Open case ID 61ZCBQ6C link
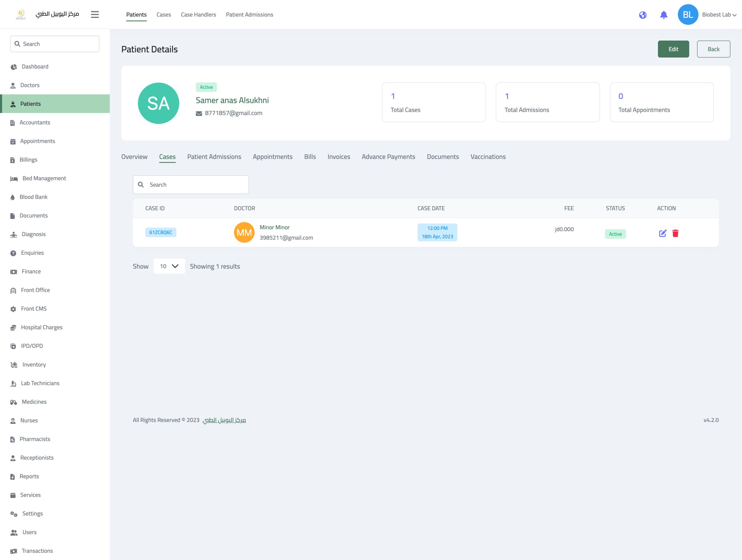Viewport: 742px width, 560px height. [160, 232]
